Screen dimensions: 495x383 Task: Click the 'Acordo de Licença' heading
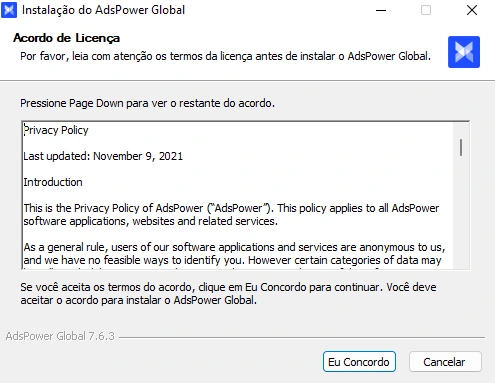click(x=66, y=38)
